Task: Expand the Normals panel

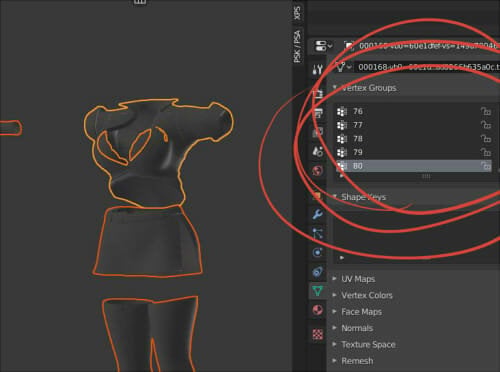Action: [x=334, y=328]
